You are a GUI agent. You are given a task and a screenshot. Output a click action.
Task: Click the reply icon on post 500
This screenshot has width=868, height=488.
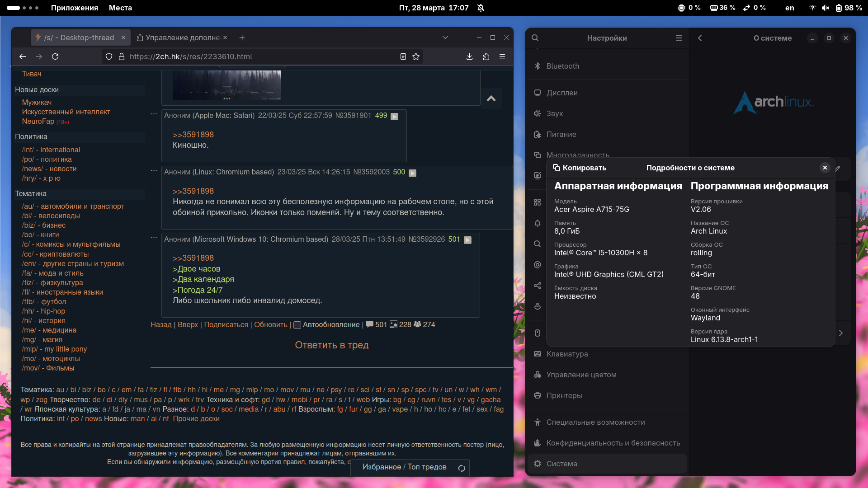[412, 173]
